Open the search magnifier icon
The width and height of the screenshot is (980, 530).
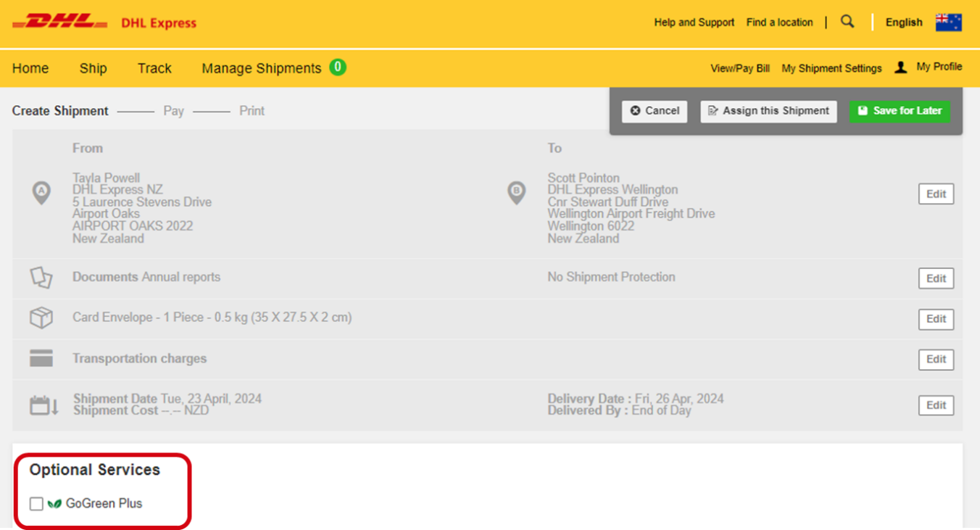point(847,22)
